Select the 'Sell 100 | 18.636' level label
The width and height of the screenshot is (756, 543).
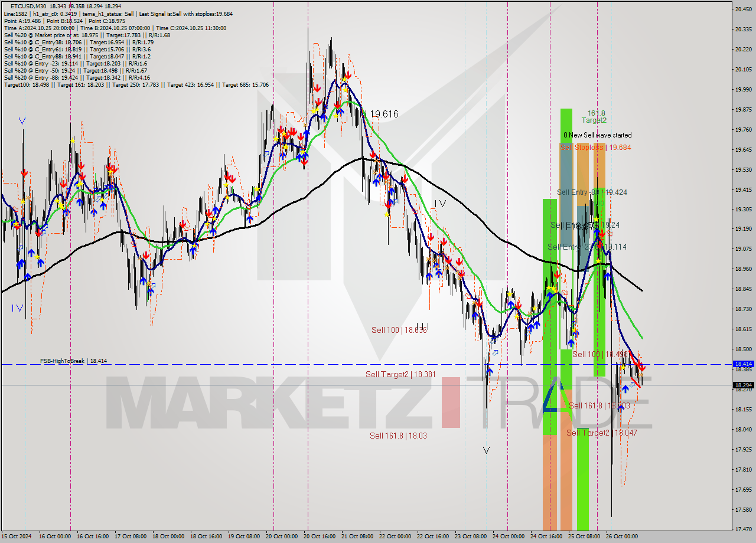pos(399,330)
